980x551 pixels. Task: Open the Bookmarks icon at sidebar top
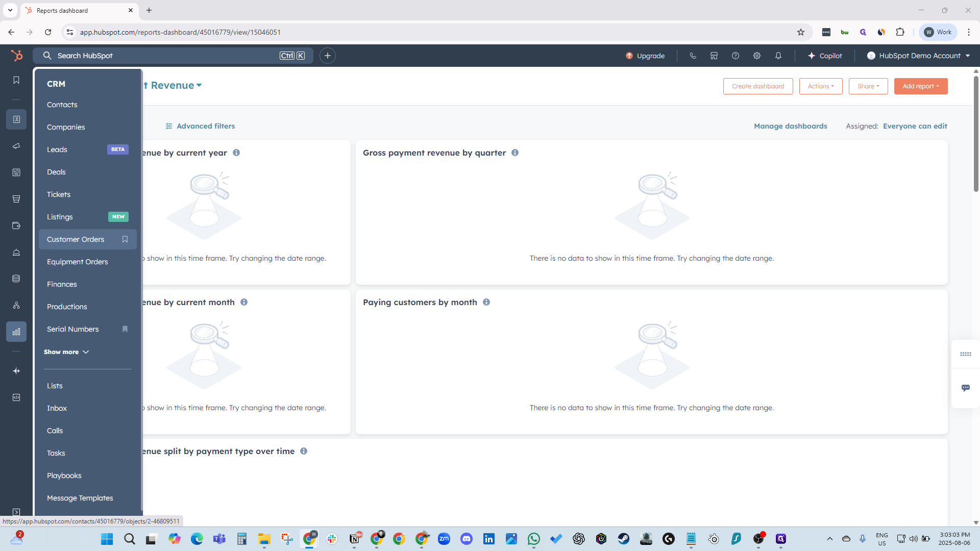pyautogui.click(x=16, y=80)
